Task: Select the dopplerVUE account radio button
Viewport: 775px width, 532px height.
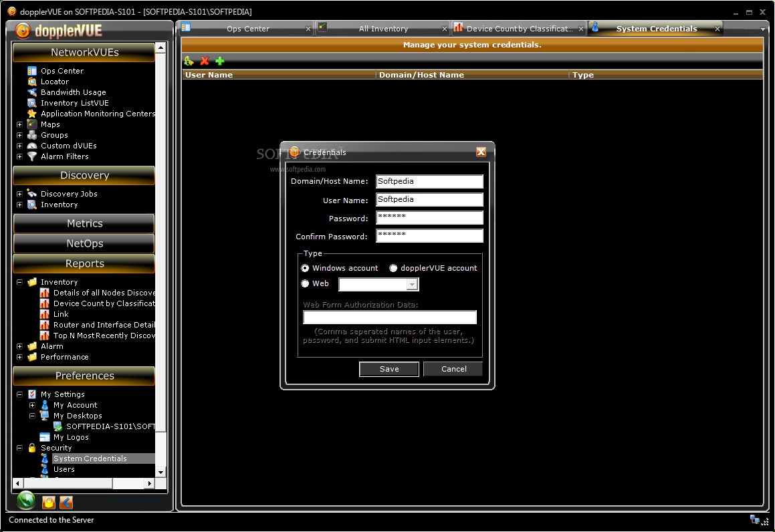Action: pos(393,268)
